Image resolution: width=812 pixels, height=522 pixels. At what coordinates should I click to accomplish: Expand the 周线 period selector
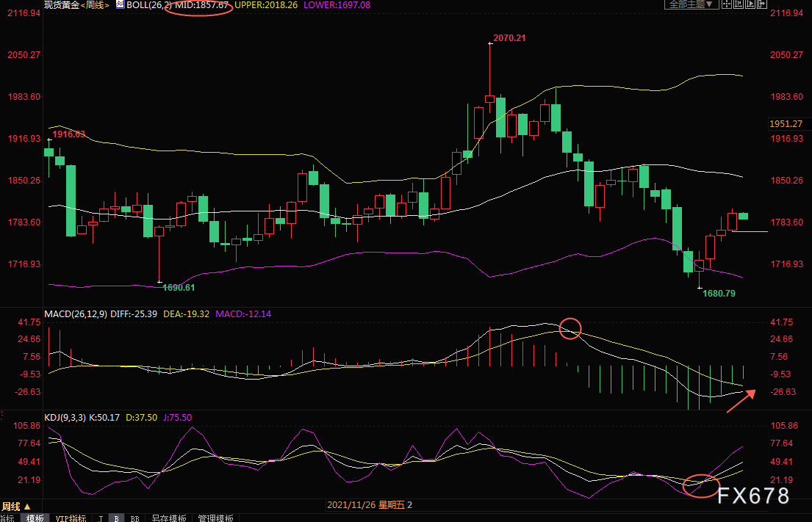tap(11, 507)
